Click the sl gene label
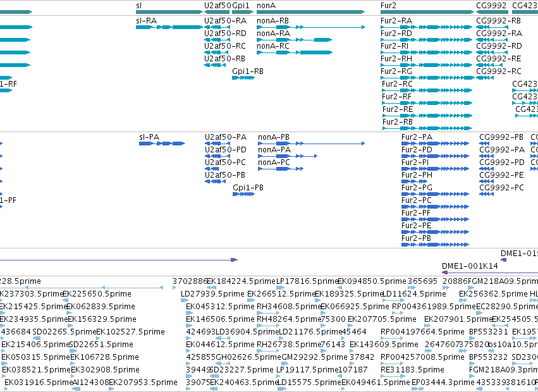This screenshot has width=538, height=392. (138, 6)
